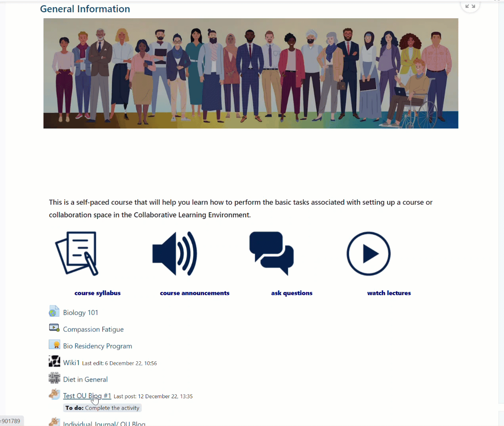Follow the ask questions link
504x426 pixels.
click(x=292, y=293)
